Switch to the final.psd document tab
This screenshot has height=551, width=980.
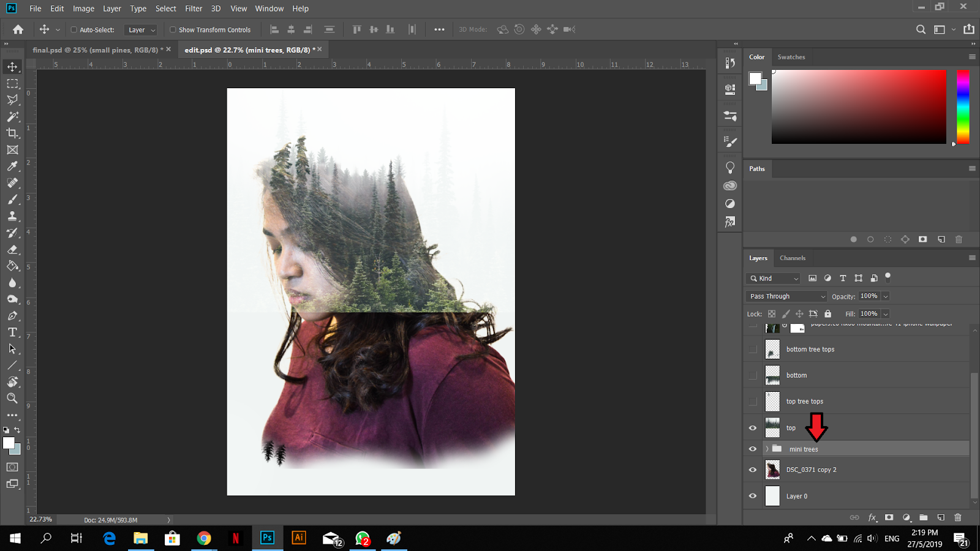coord(95,50)
